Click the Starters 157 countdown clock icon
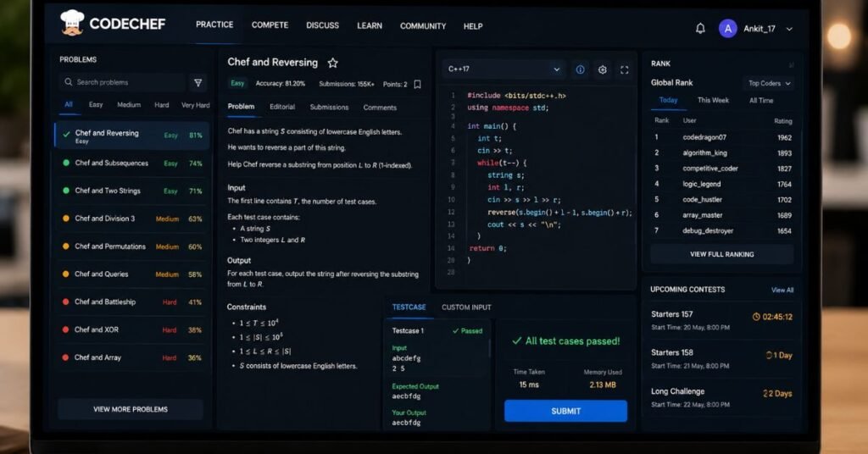The width and height of the screenshot is (868, 454). 755,317
